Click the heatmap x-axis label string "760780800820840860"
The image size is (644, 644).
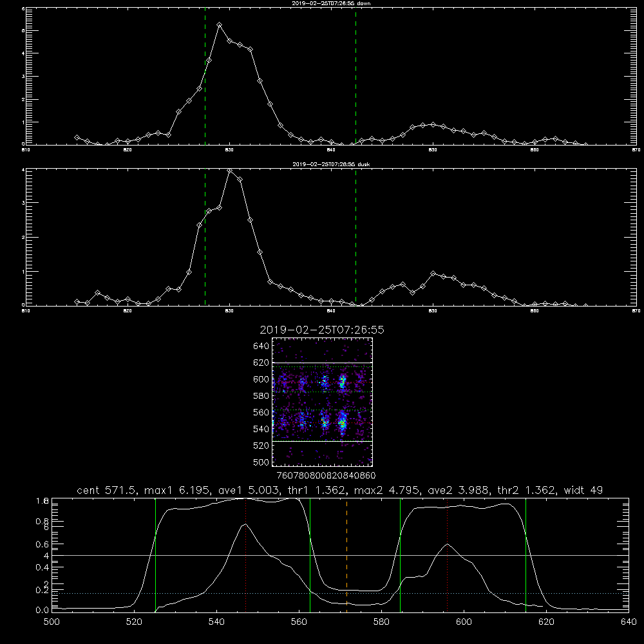327,476
